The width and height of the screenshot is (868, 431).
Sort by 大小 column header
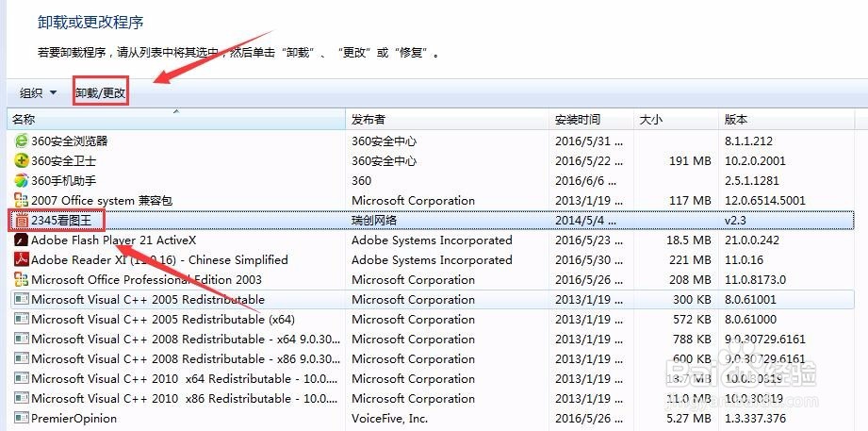tap(677, 120)
